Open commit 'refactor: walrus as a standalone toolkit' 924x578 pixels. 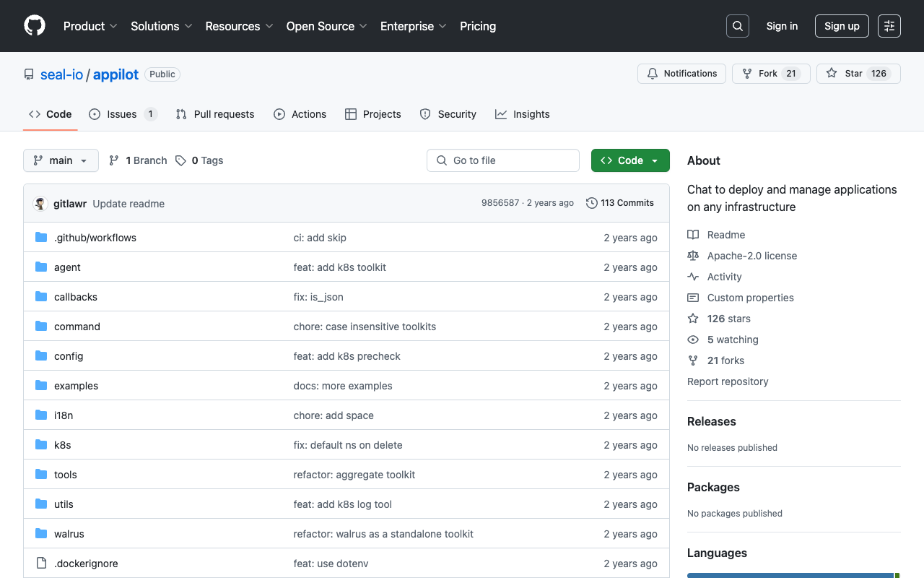[383, 534]
